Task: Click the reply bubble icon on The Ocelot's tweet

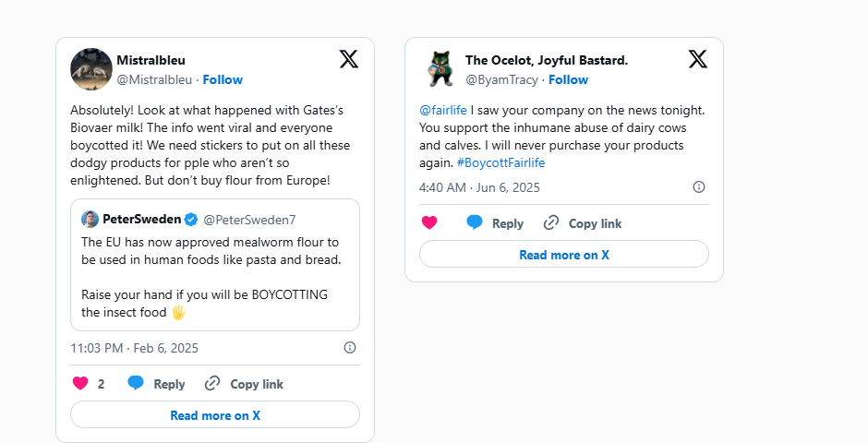Action: (x=475, y=223)
